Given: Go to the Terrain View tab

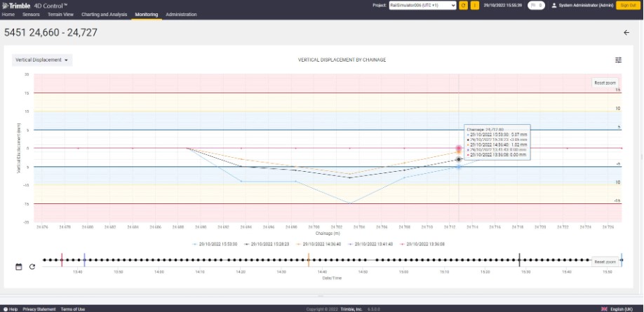Looking at the screenshot, I should click(x=60, y=14).
